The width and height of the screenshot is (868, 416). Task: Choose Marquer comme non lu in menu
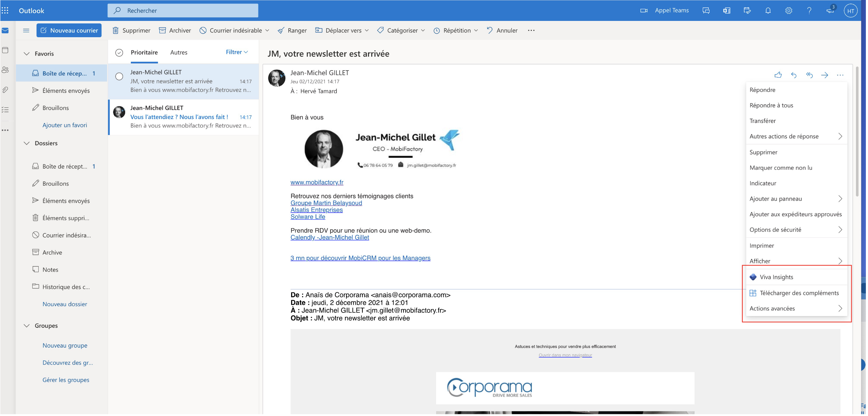[781, 168]
